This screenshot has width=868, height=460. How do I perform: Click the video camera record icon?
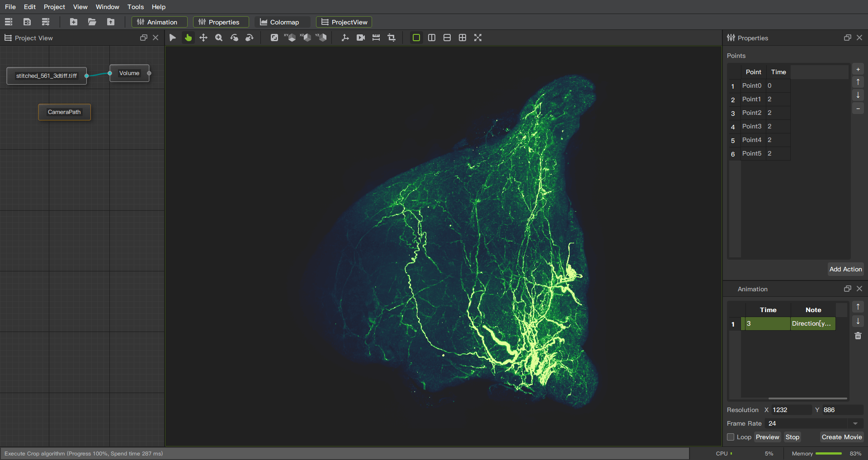click(361, 38)
